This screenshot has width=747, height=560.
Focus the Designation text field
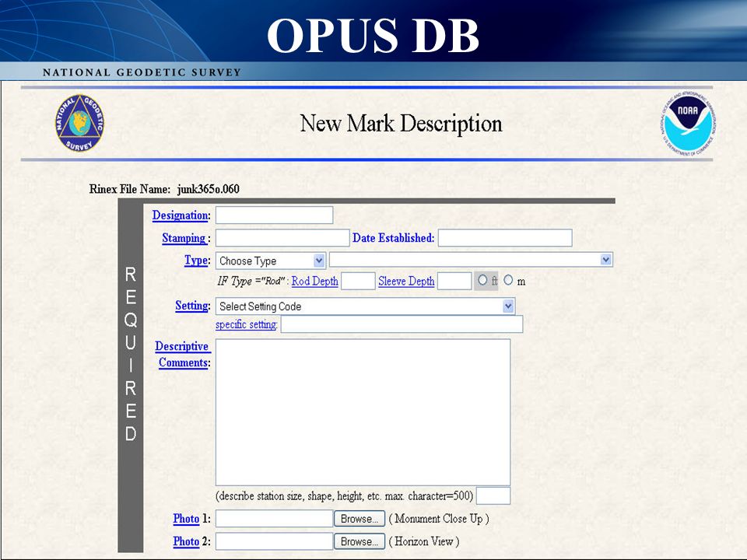[275, 215]
